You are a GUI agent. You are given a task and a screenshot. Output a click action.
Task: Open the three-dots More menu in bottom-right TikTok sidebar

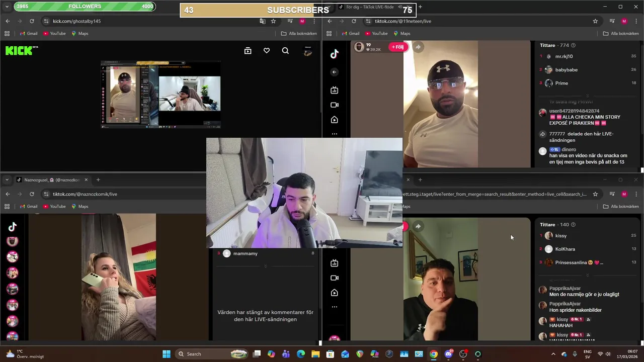(335, 307)
